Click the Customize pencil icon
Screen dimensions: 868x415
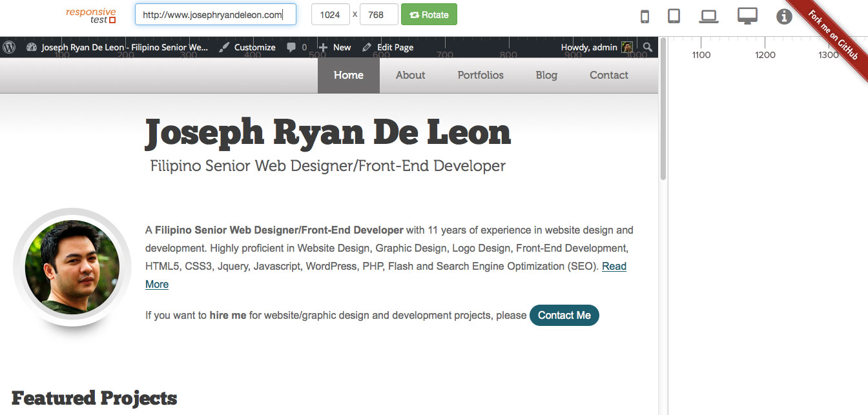(224, 47)
